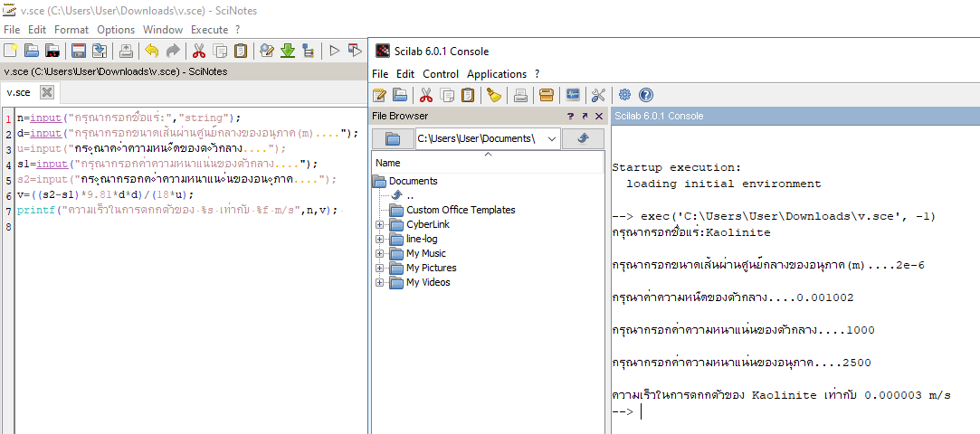
Task: Open Scilab Preferences wrench icon
Action: [x=599, y=95]
